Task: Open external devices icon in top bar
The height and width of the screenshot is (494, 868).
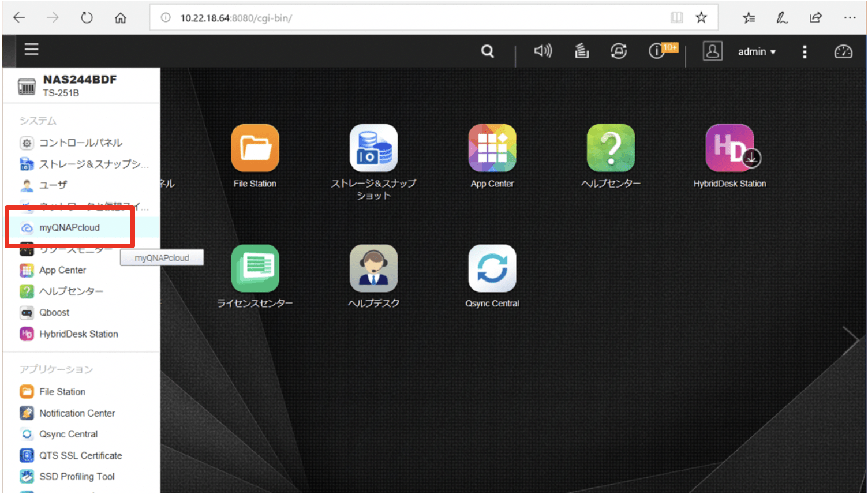Action: (x=619, y=51)
